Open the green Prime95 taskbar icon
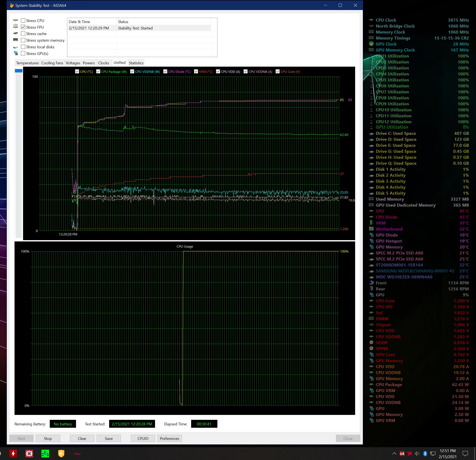The width and height of the screenshot is (476, 460). [45, 453]
